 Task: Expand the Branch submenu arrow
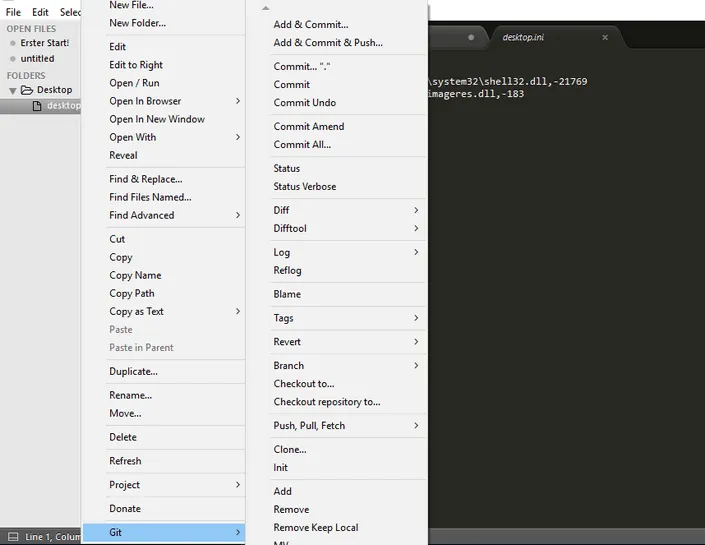[416, 365]
